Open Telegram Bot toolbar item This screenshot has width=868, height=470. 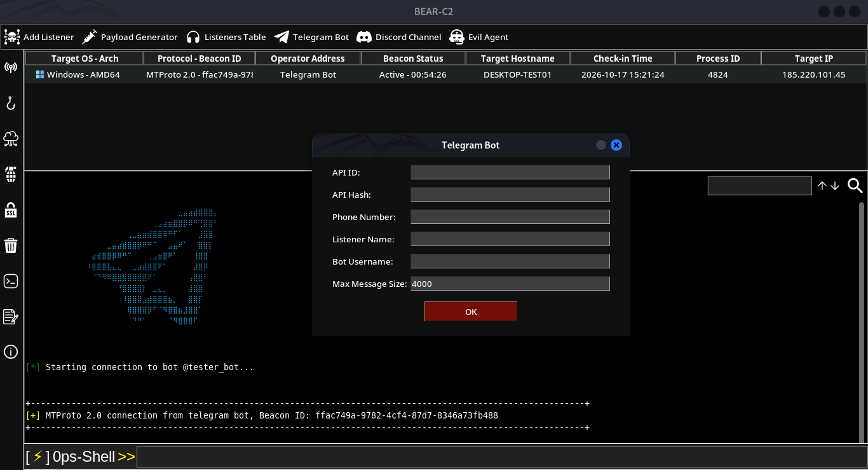tap(311, 37)
